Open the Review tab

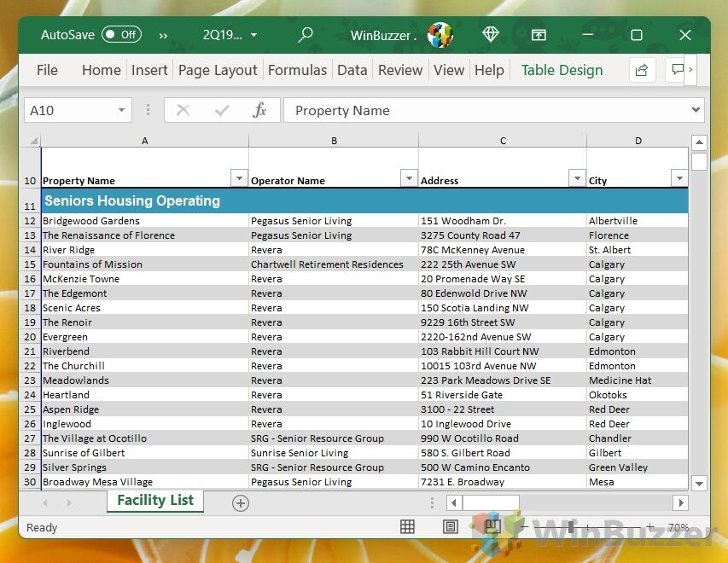click(x=400, y=70)
